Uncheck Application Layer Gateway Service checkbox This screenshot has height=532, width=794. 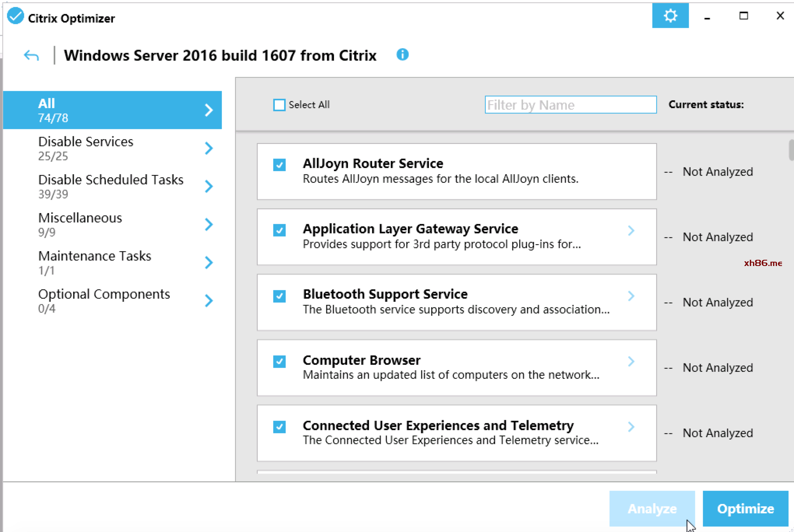(279, 230)
